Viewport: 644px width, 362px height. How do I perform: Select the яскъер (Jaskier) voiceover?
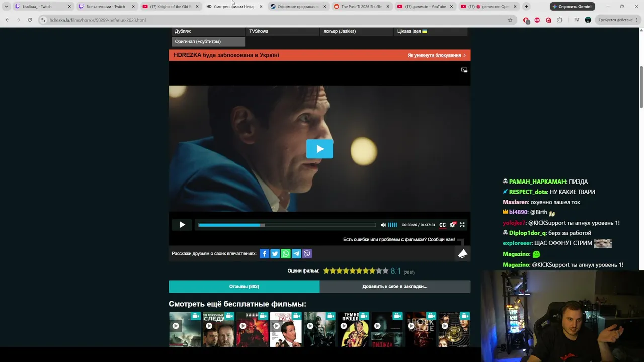pyautogui.click(x=357, y=31)
